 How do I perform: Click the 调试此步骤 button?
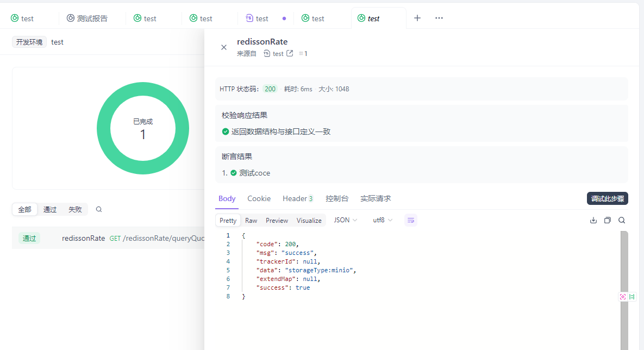tap(607, 198)
